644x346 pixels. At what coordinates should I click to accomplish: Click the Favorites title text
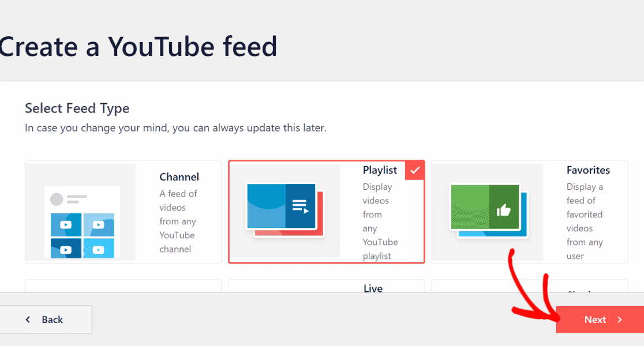588,170
